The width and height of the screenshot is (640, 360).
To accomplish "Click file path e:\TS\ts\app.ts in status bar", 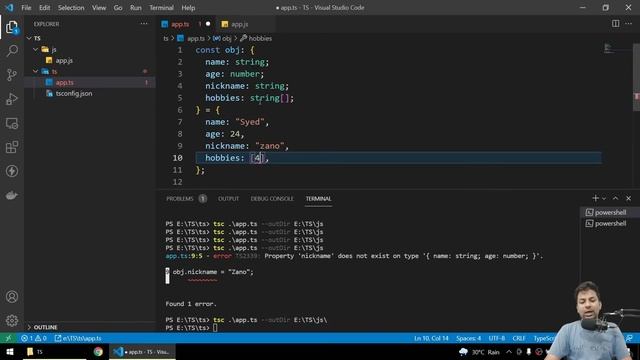I will pos(78,338).
